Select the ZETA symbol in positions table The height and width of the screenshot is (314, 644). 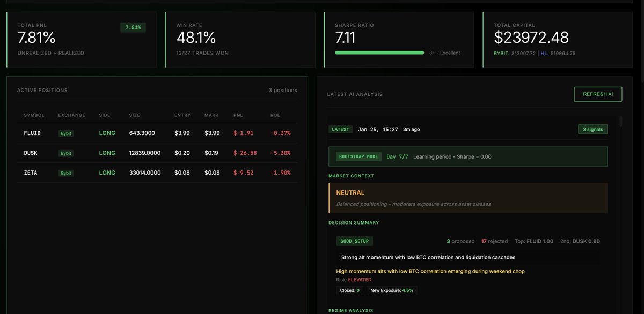click(x=31, y=173)
